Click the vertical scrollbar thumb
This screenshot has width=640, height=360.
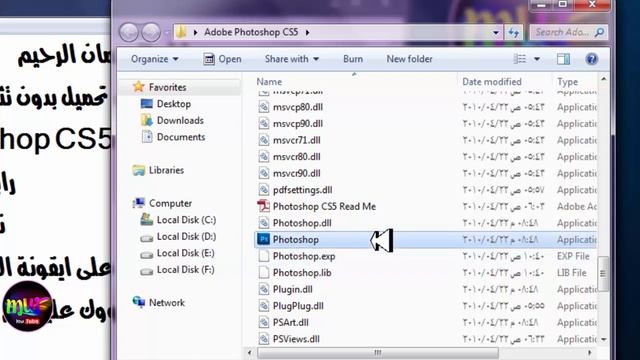point(604,273)
